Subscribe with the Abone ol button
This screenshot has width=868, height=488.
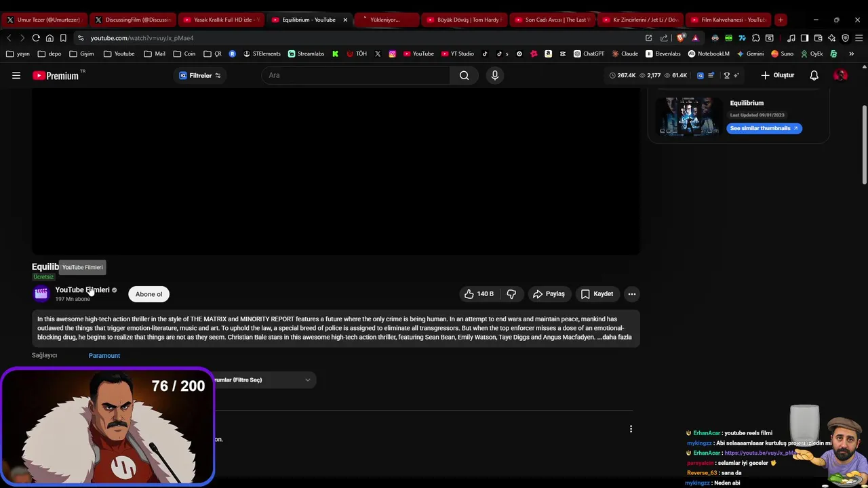[x=149, y=294]
